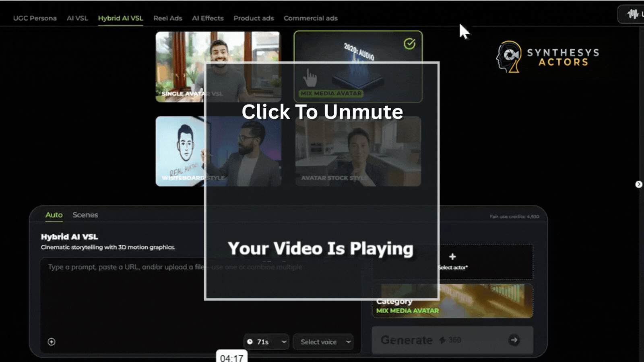This screenshot has width=644, height=362.
Task: Open the AI Effects tab
Action: pos(208,18)
